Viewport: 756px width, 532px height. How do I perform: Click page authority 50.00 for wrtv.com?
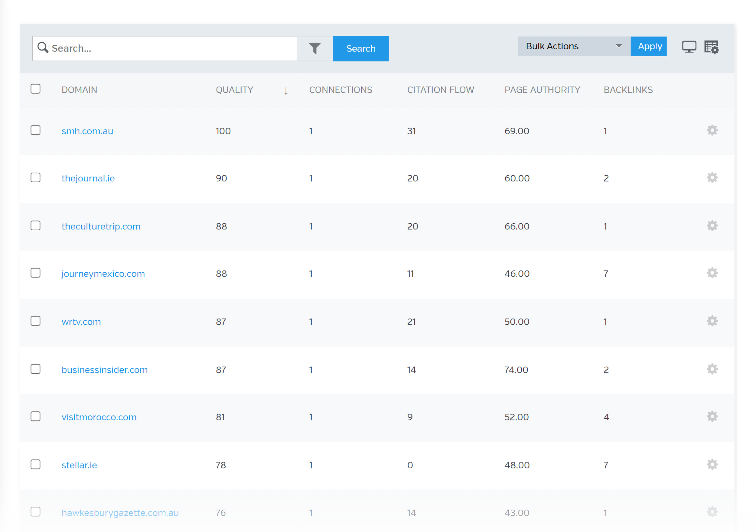click(517, 322)
